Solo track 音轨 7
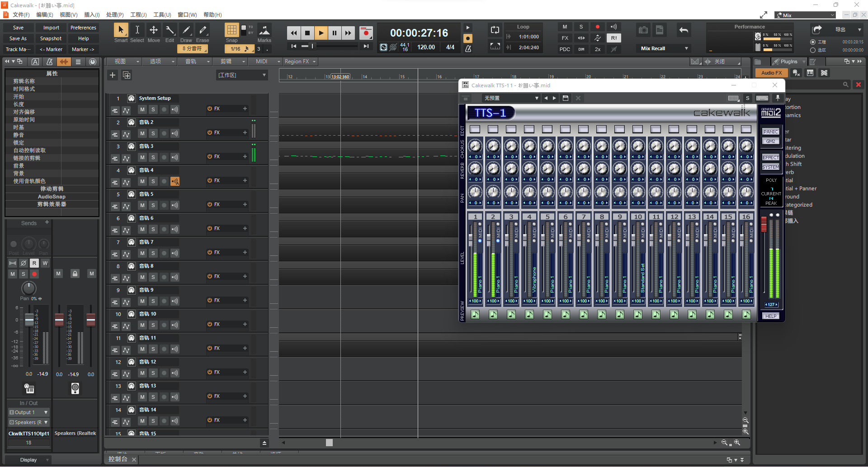Screen dimensions: 868x467 tap(153, 253)
